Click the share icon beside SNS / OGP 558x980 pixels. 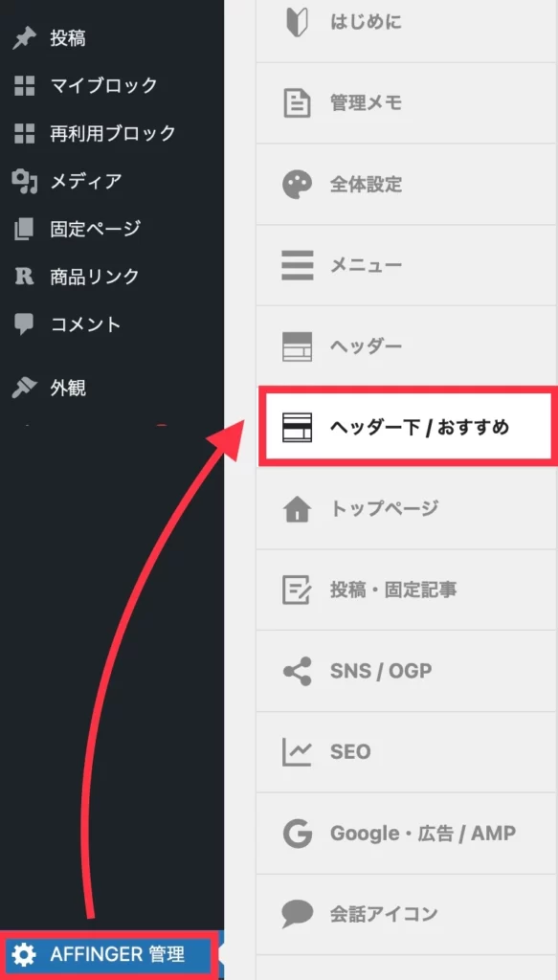click(x=298, y=671)
